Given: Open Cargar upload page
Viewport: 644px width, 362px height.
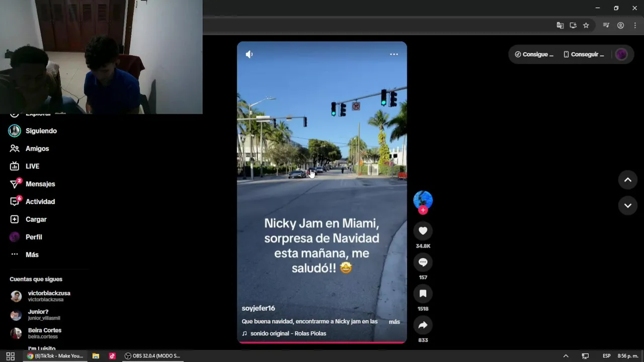Looking at the screenshot, I should (x=29, y=219).
